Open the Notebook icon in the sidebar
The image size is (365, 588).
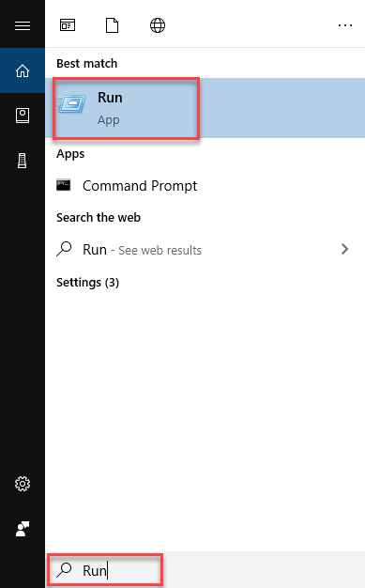[23, 116]
